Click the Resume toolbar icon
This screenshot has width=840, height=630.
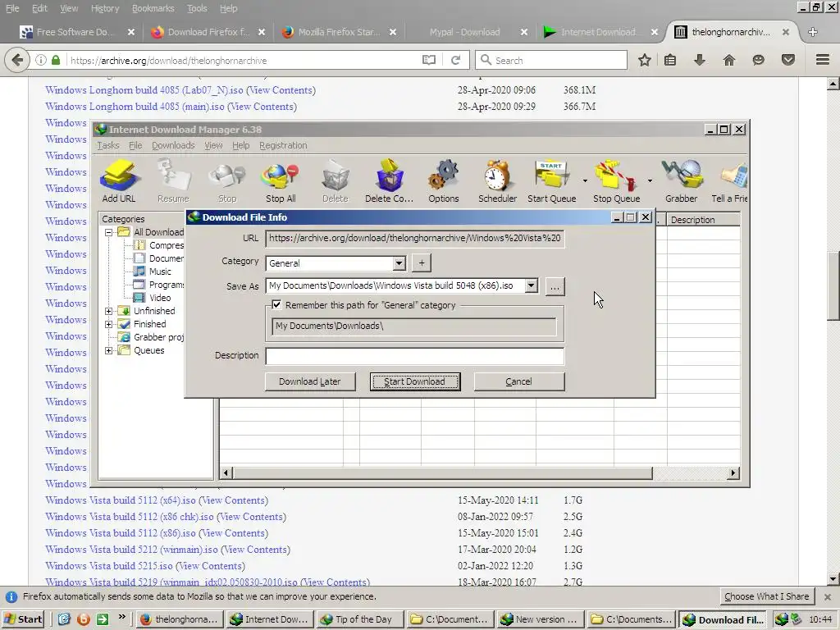point(174,181)
